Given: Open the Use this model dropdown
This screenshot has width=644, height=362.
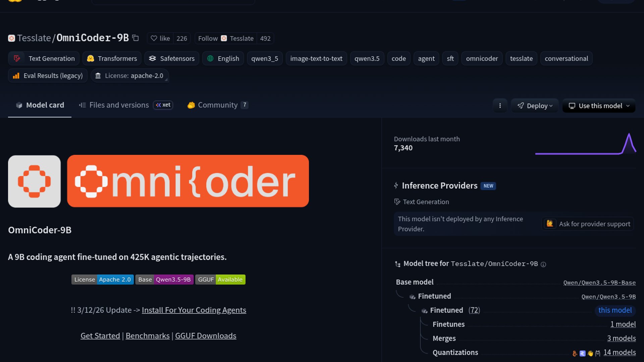Looking at the screenshot, I should coord(599,106).
